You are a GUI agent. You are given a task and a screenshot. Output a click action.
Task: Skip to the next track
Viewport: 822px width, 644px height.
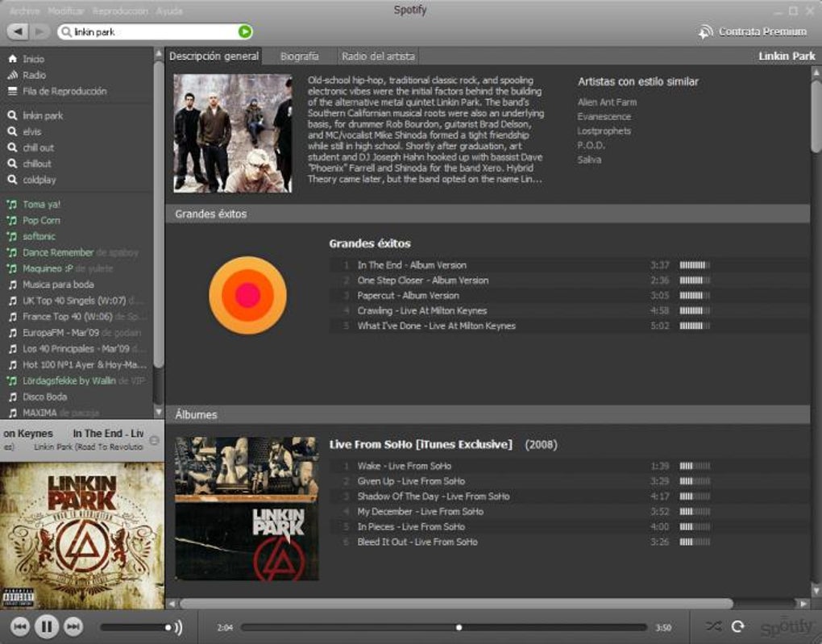pyautogui.click(x=73, y=626)
